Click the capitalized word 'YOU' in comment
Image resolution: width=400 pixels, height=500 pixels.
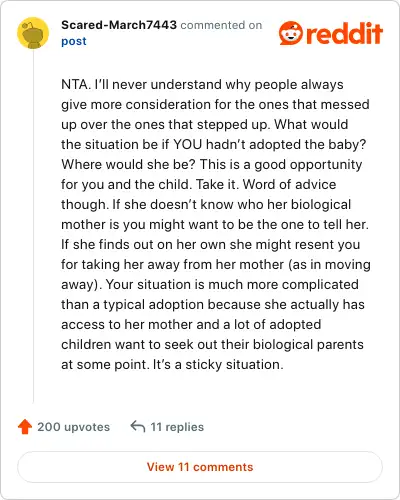coord(188,144)
